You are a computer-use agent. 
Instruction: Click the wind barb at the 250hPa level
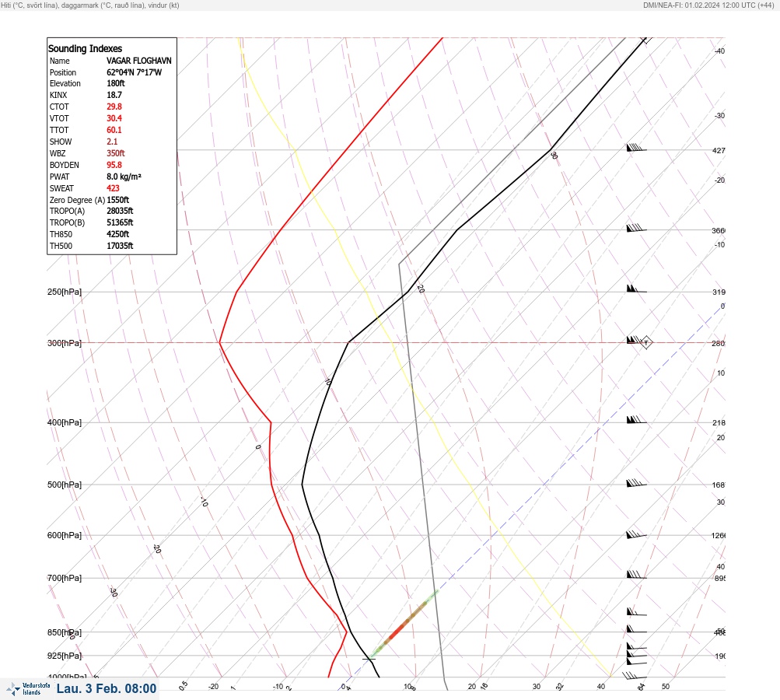coord(636,289)
